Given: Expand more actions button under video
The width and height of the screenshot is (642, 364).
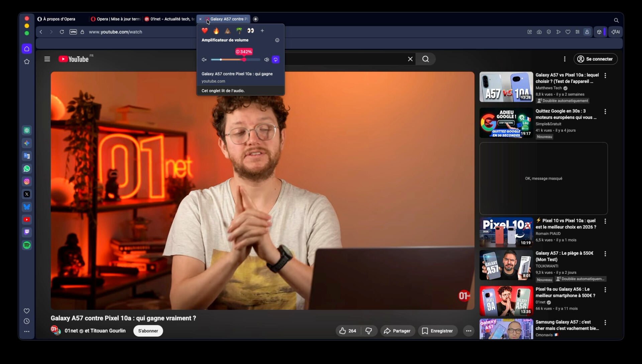Looking at the screenshot, I should 468,331.
